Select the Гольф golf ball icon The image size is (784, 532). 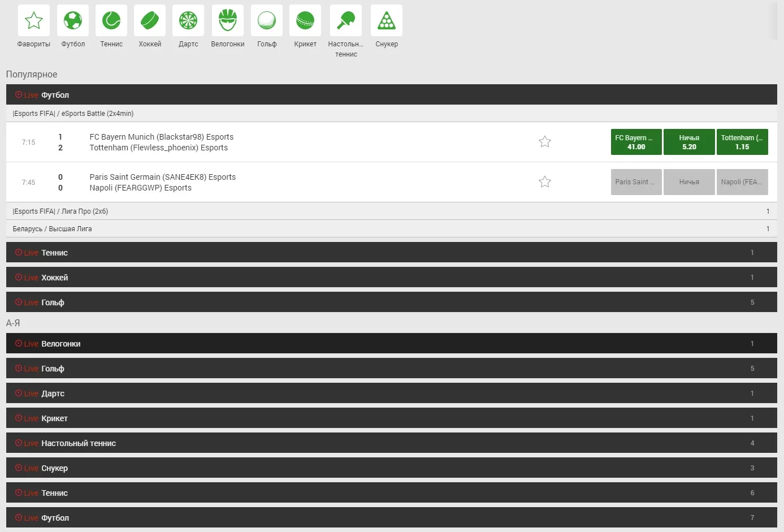coord(267,21)
